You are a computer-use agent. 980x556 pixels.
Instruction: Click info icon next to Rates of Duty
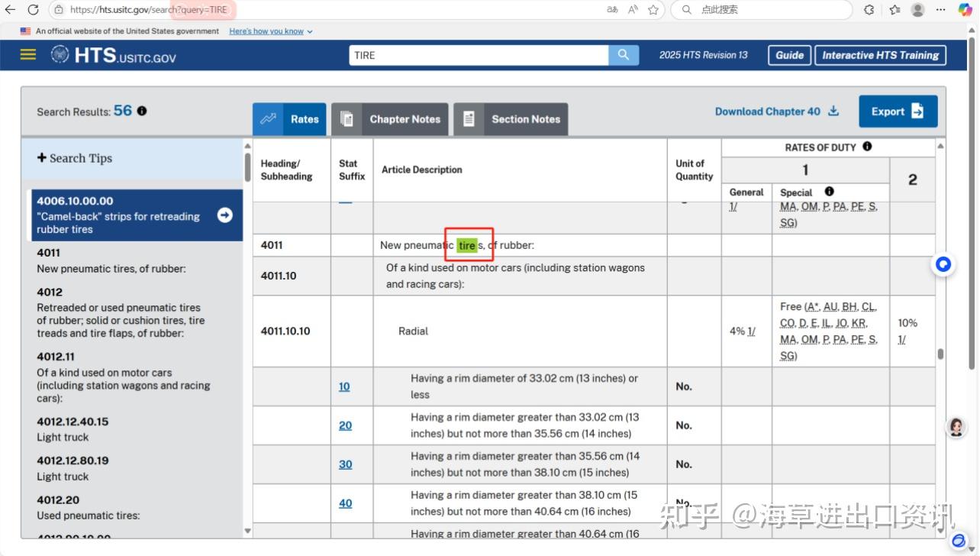tap(867, 147)
